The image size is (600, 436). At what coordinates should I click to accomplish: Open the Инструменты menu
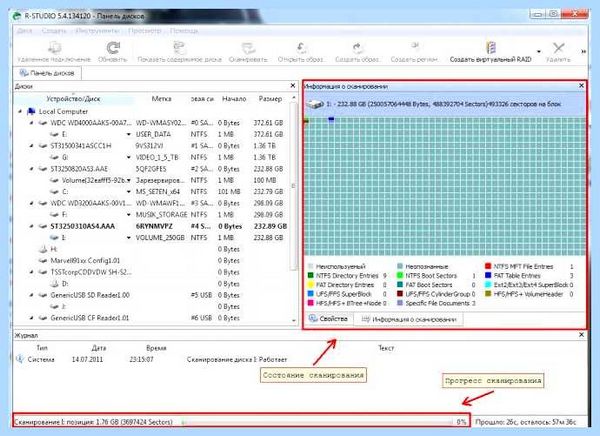[x=97, y=31]
